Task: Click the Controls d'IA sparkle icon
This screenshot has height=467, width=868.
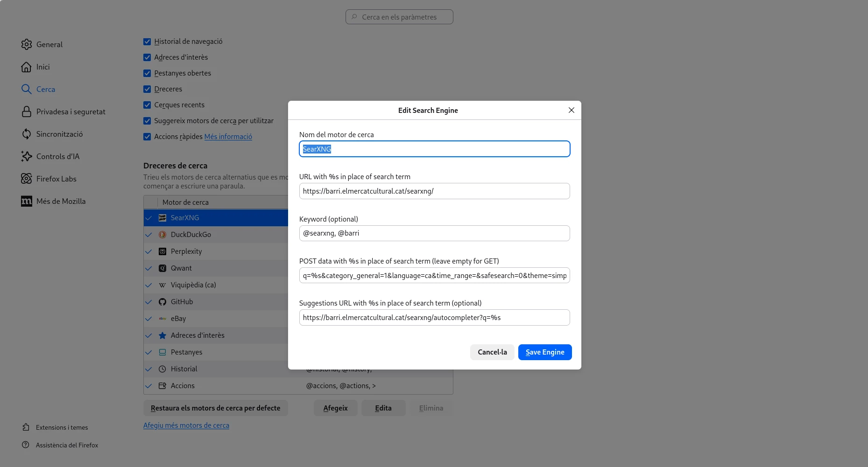Action: coord(27,156)
